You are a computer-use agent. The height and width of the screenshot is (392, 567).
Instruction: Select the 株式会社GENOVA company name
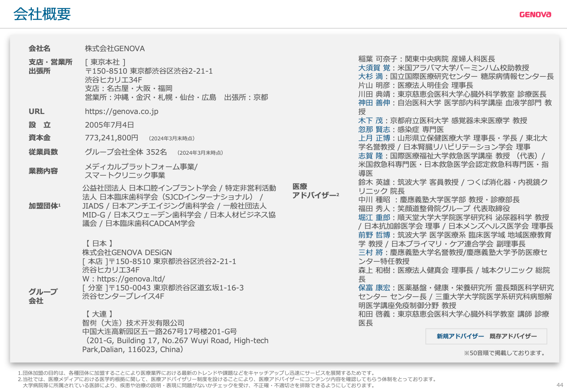[115, 48]
